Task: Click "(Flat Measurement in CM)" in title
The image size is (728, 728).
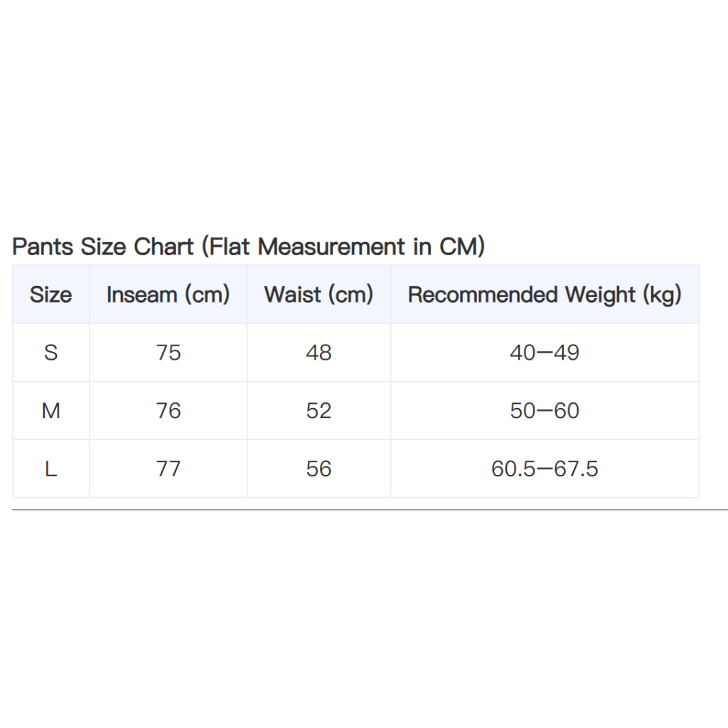Action: click(343, 247)
